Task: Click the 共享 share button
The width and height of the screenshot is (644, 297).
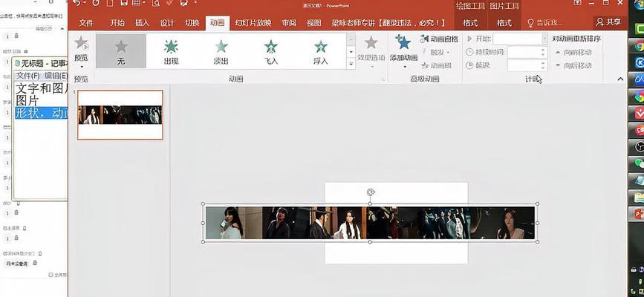Action: 609,22
